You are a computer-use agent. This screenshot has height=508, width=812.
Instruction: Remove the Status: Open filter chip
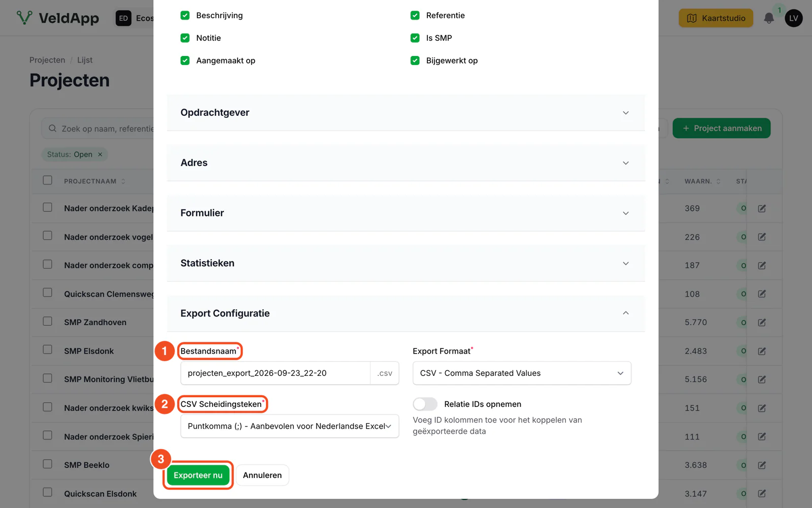100,154
